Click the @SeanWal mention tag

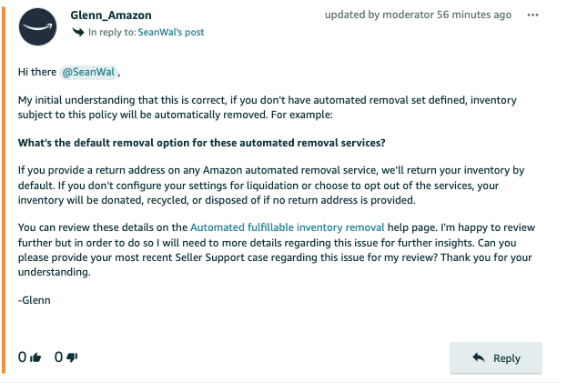click(88, 72)
